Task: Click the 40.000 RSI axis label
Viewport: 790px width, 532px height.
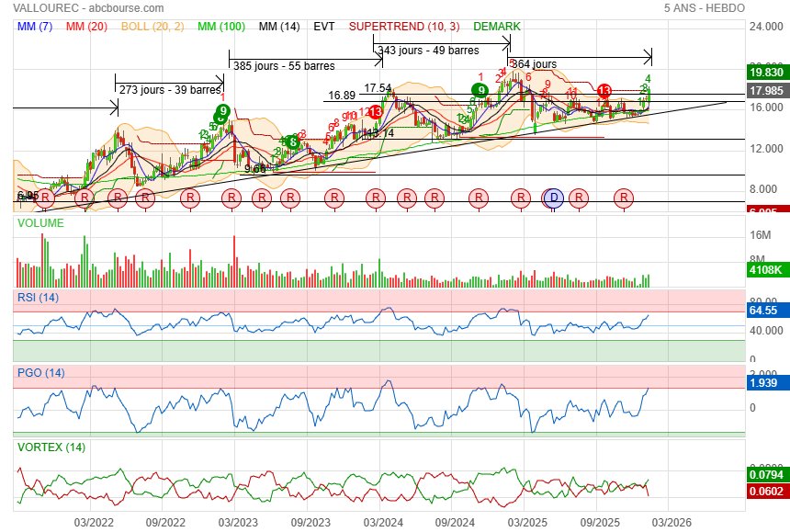Action: tap(766, 331)
